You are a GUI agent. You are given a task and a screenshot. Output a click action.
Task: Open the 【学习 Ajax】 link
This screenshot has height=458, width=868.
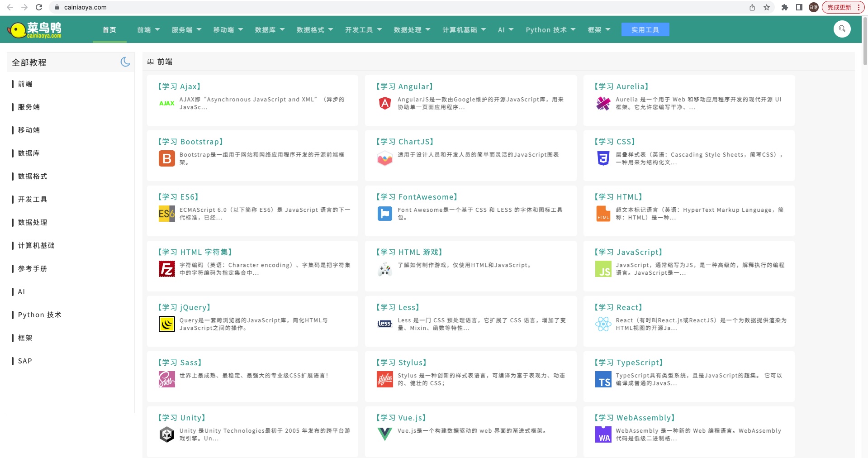180,86
